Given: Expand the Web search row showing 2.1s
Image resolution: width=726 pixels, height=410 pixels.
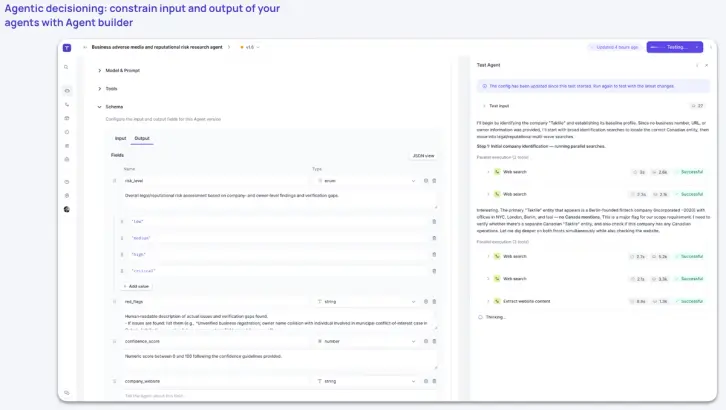Looking at the screenshot, I should pos(488,279).
